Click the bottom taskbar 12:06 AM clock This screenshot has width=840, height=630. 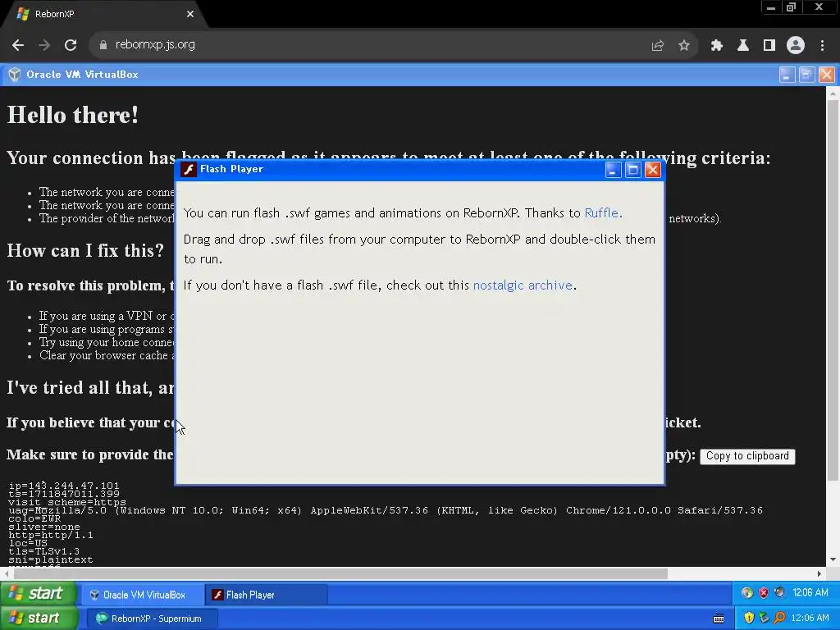click(810, 618)
